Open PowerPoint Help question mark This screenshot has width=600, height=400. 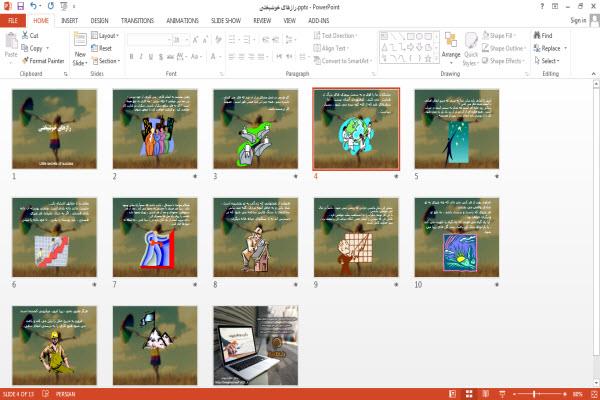coord(542,7)
